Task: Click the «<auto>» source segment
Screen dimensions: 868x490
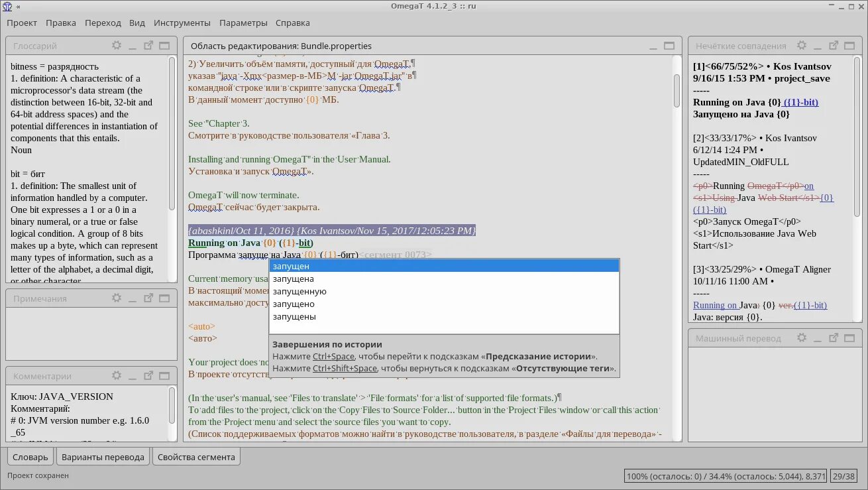Action: (x=201, y=326)
